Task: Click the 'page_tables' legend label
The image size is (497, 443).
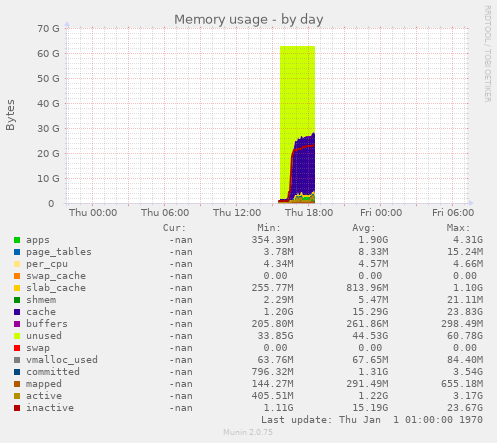Action: 59,252
